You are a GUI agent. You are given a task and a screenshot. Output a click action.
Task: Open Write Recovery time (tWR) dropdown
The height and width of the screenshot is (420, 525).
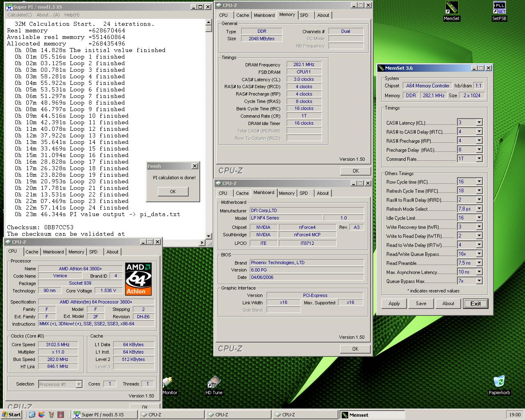(x=479, y=227)
